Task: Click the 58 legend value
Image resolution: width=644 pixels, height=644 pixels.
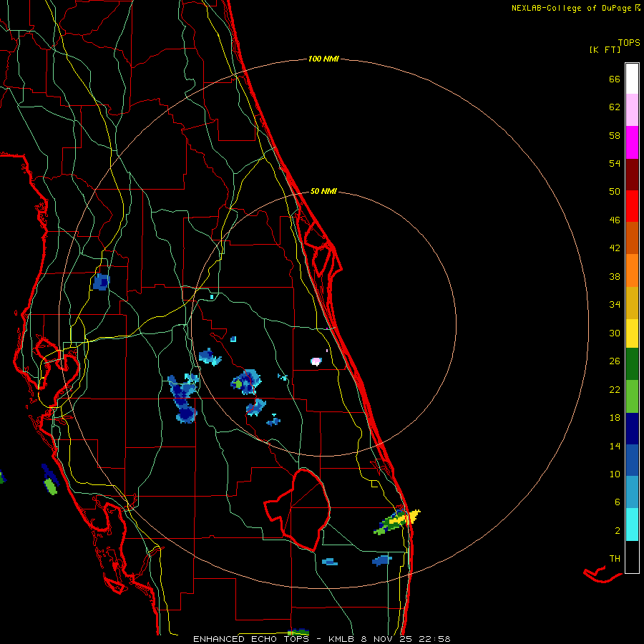Action: tap(615, 135)
